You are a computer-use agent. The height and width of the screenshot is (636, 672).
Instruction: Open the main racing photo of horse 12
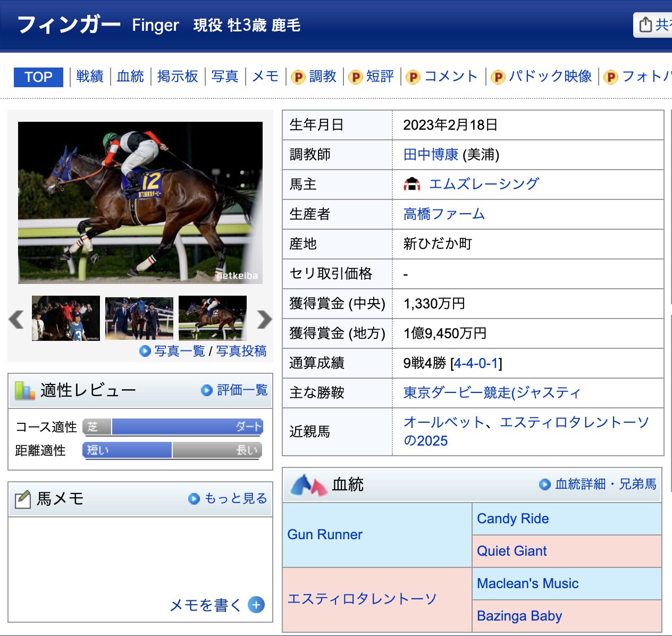[140, 203]
